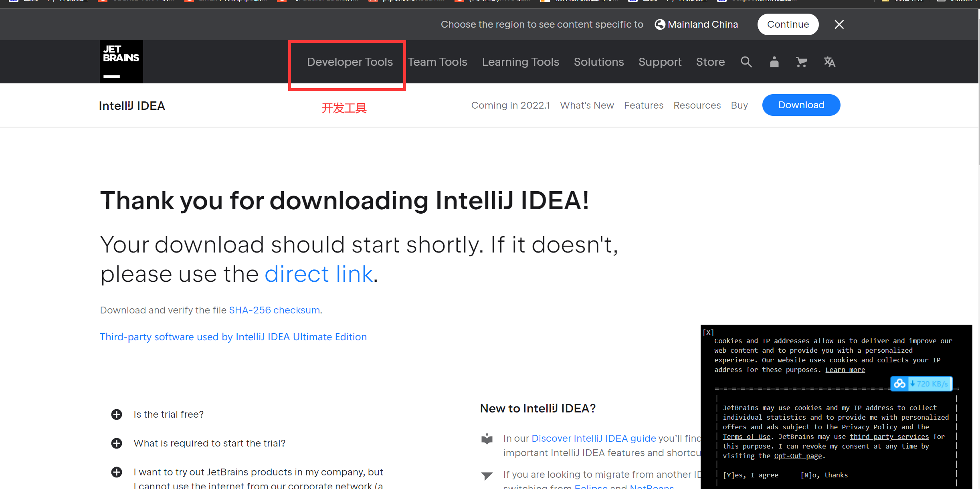Open the site search

pos(746,62)
